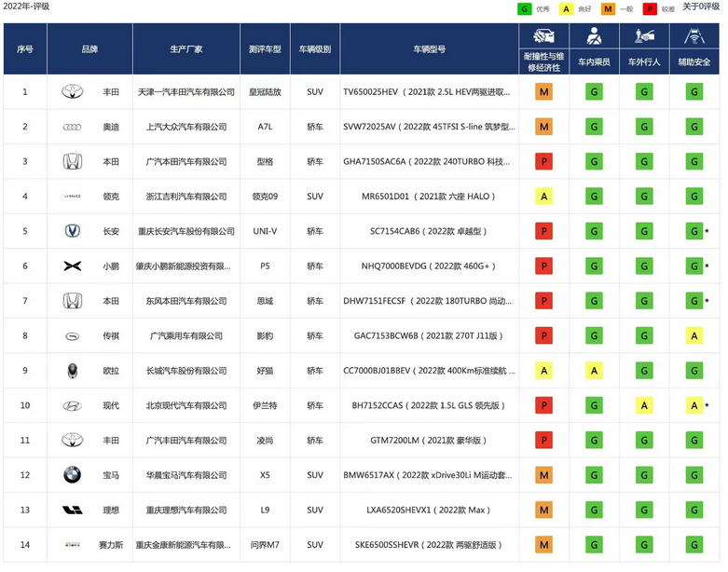
Task: Click the 测评车型 column header
Action: [265, 48]
